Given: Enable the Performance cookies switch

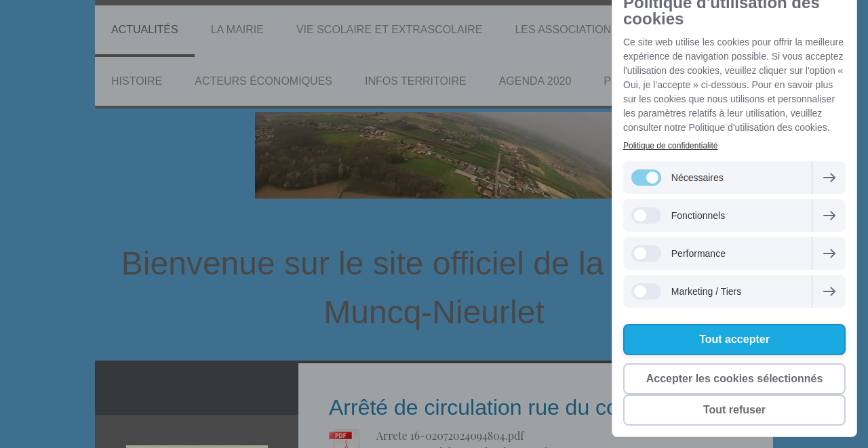Looking at the screenshot, I should click(x=646, y=253).
